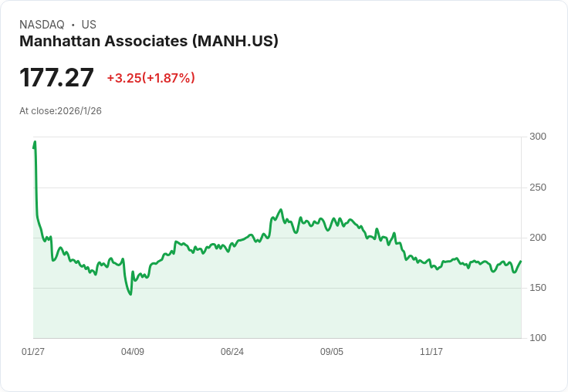Click the 09/05 x-axis date label
The width and height of the screenshot is (568, 392).
(332, 351)
